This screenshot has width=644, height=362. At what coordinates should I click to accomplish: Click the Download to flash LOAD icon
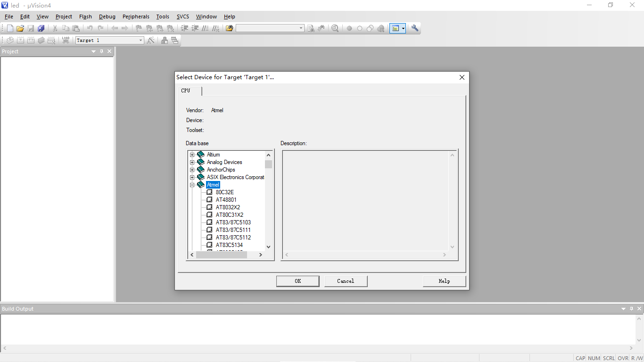66,41
